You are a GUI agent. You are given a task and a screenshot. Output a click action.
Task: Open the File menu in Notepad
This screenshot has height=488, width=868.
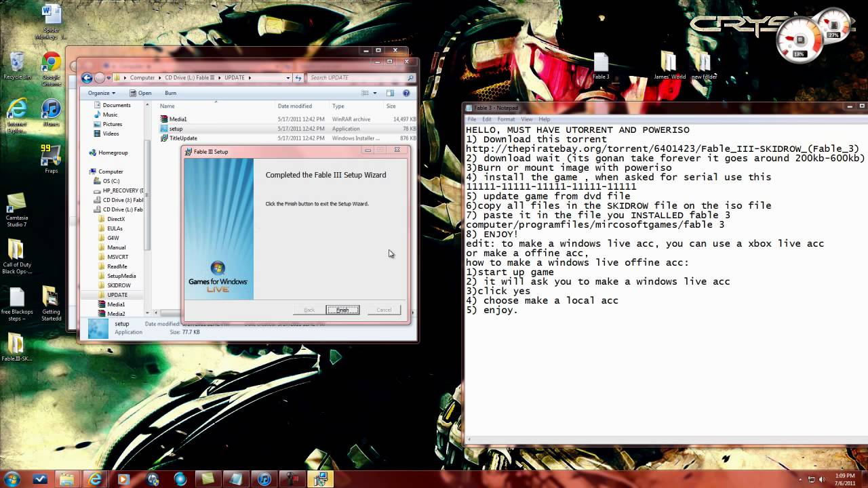(x=472, y=119)
